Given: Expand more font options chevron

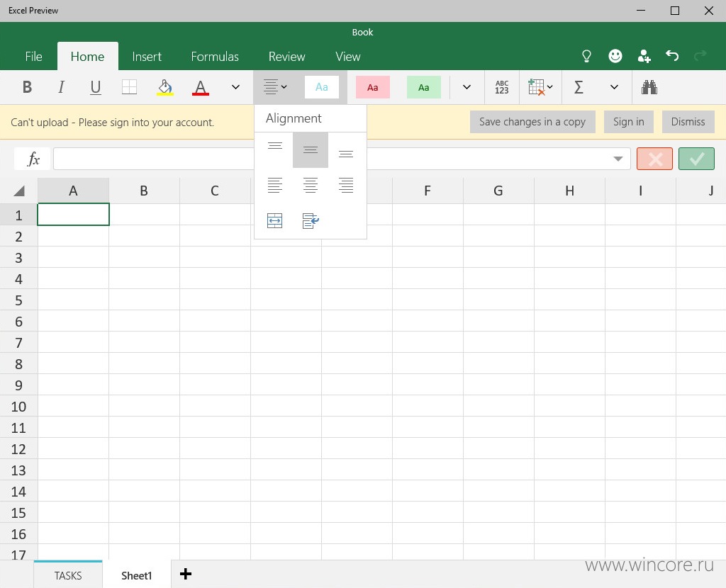Looking at the screenshot, I should (235, 87).
